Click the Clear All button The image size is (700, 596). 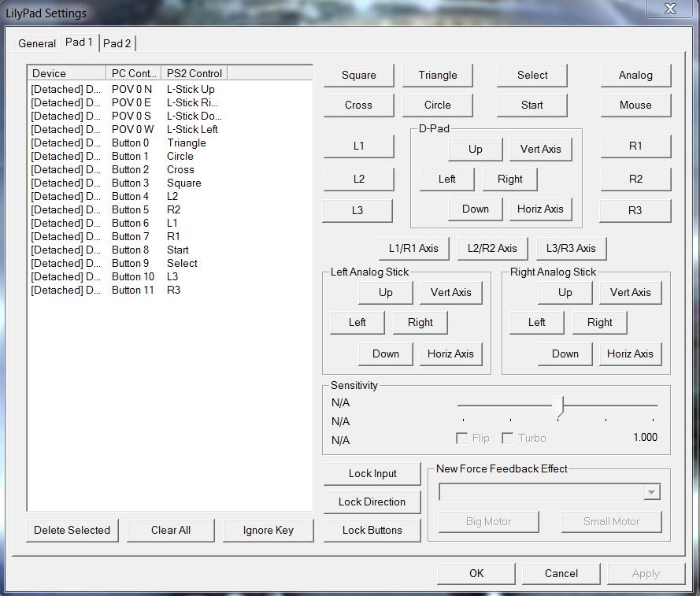click(x=171, y=530)
